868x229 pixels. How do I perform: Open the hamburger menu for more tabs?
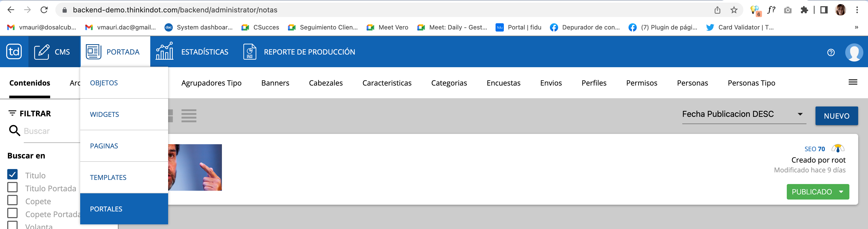(852, 82)
